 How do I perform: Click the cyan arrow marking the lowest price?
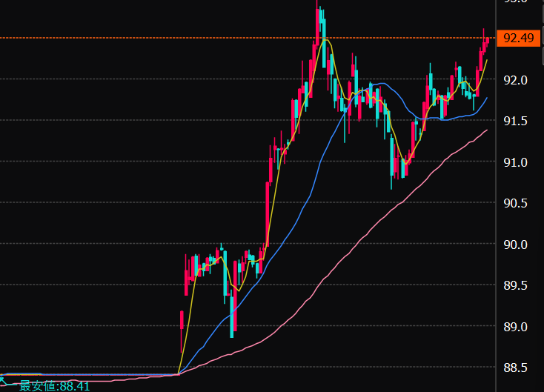(5, 380)
